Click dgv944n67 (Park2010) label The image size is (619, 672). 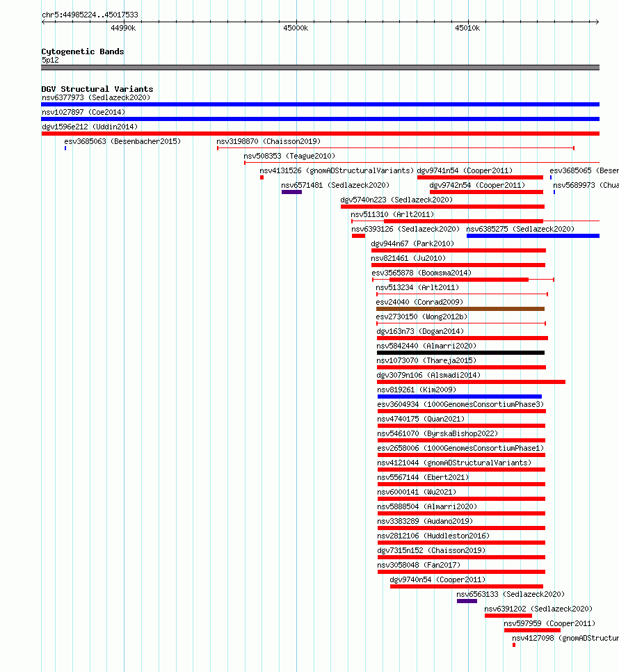pyautogui.click(x=412, y=243)
